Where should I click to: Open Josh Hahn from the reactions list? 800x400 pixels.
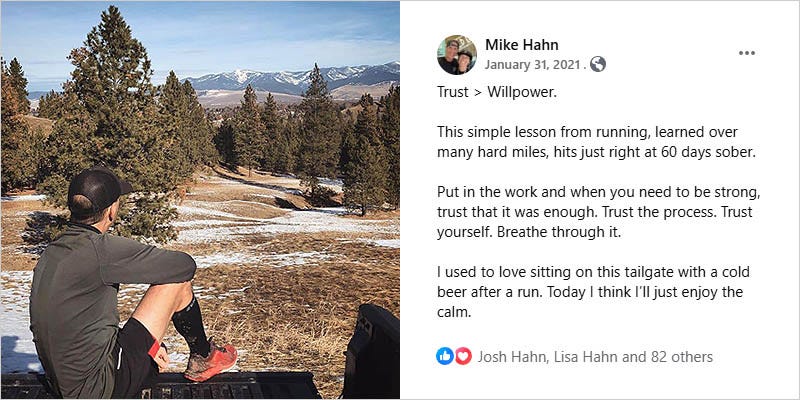click(511, 357)
